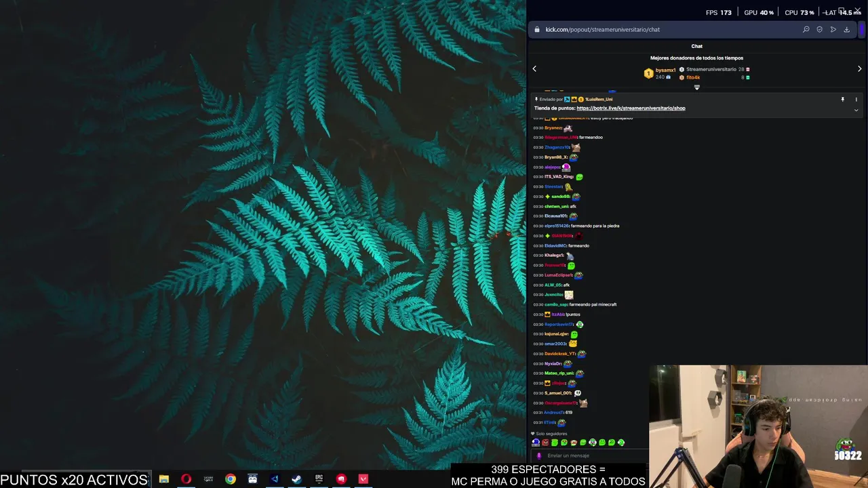The width and height of the screenshot is (868, 488).
Task: Click top donor username bysamx1
Action: (x=665, y=70)
